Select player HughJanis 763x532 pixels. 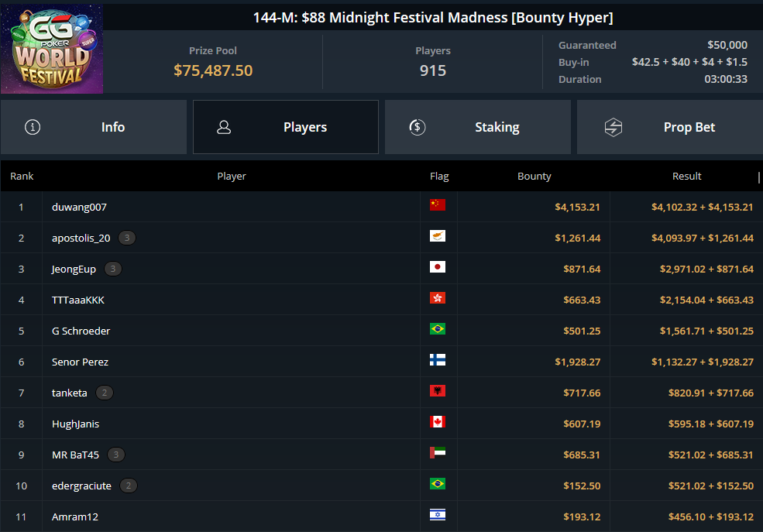[75, 424]
